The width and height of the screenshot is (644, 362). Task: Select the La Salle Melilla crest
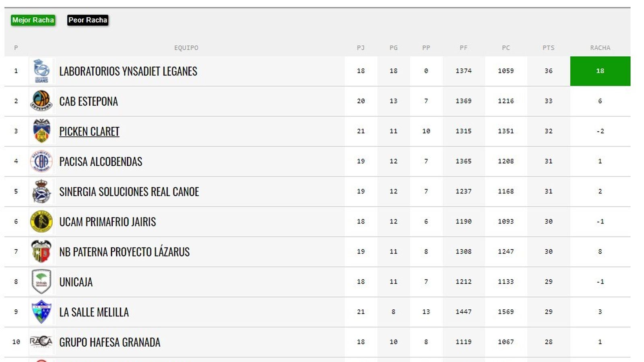42,312
